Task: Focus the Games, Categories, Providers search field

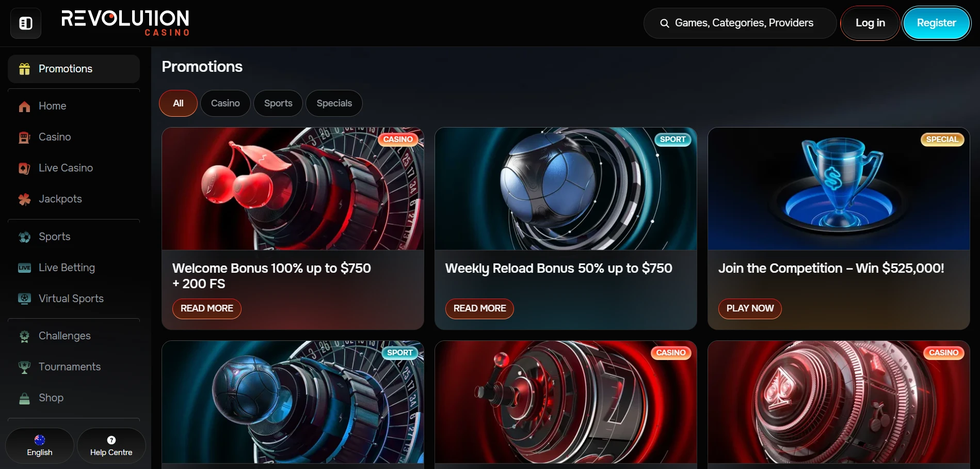Action: 740,23
